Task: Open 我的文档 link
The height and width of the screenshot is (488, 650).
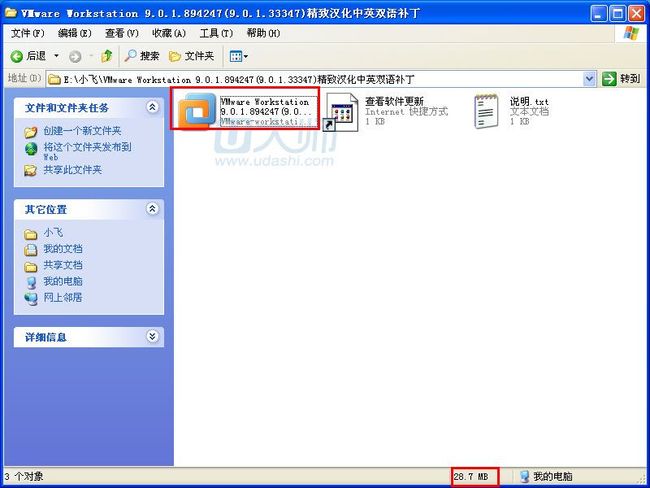Action: (x=63, y=249)
